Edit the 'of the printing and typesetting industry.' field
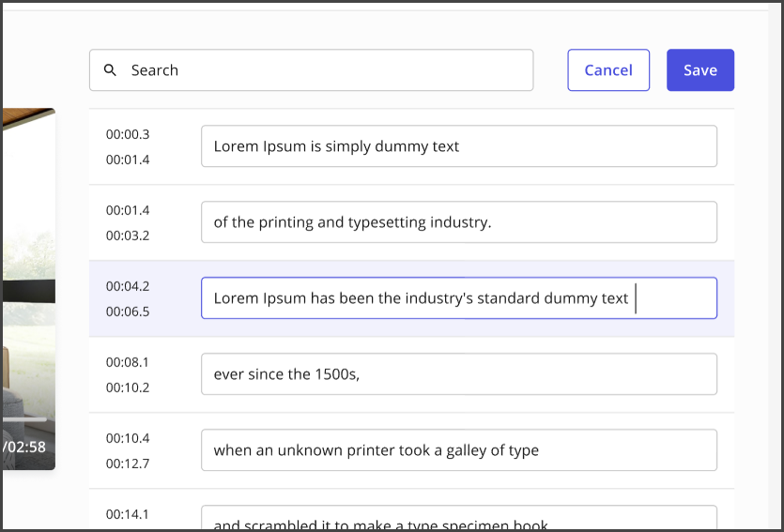The height and width of the screenshot is (532, 784). pos(459,221)
